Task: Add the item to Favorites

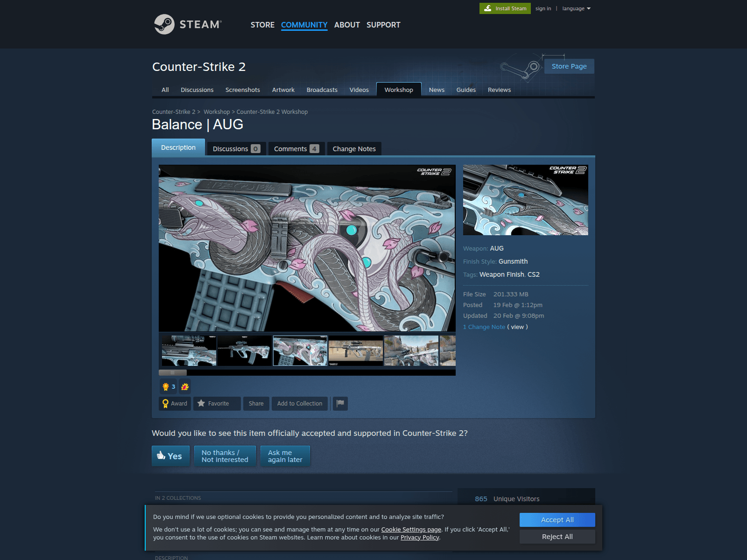Action: [217, 404]
